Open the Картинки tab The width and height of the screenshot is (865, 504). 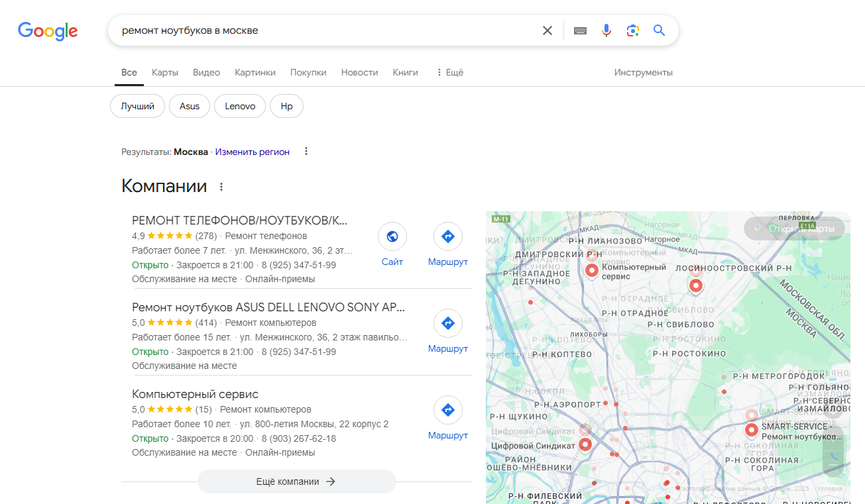(255, 72)
